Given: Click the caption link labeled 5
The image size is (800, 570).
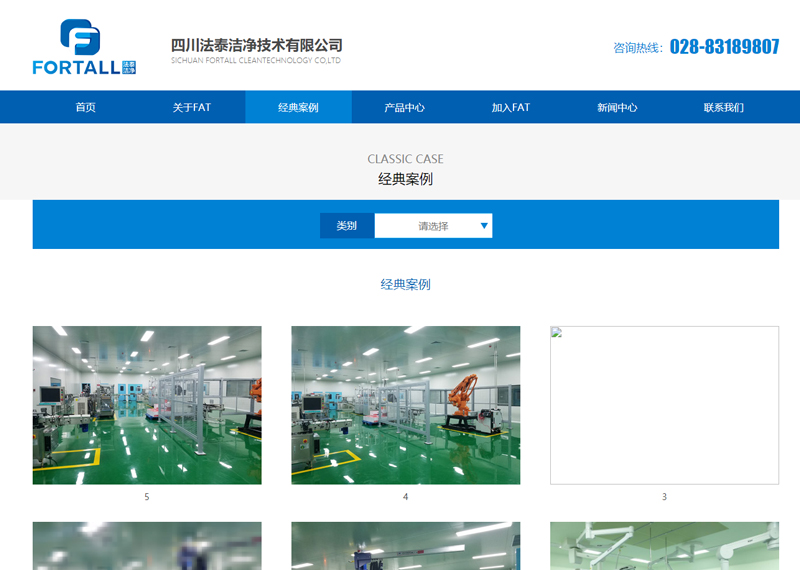Looking at the screenshot, I should (x=147, y=497).
